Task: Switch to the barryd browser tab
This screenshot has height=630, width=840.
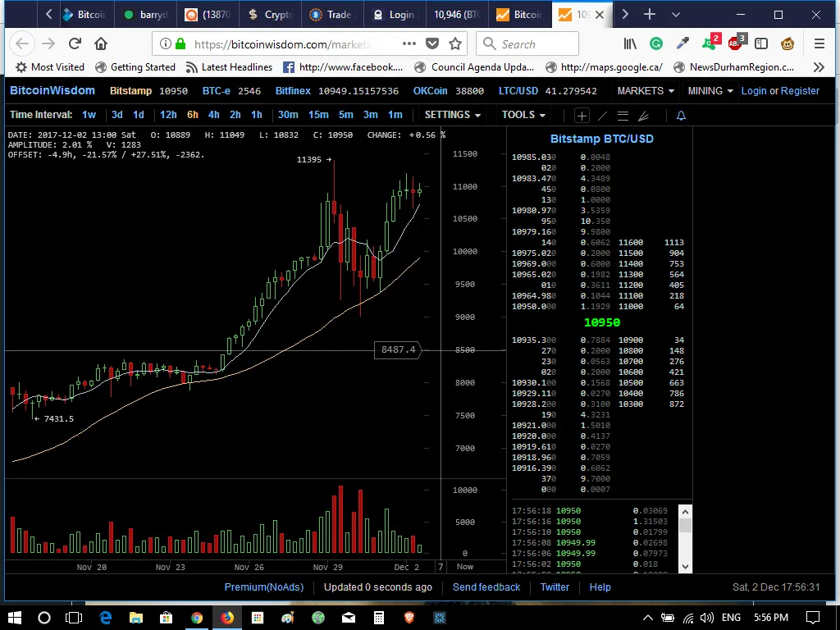Action: 146,15
